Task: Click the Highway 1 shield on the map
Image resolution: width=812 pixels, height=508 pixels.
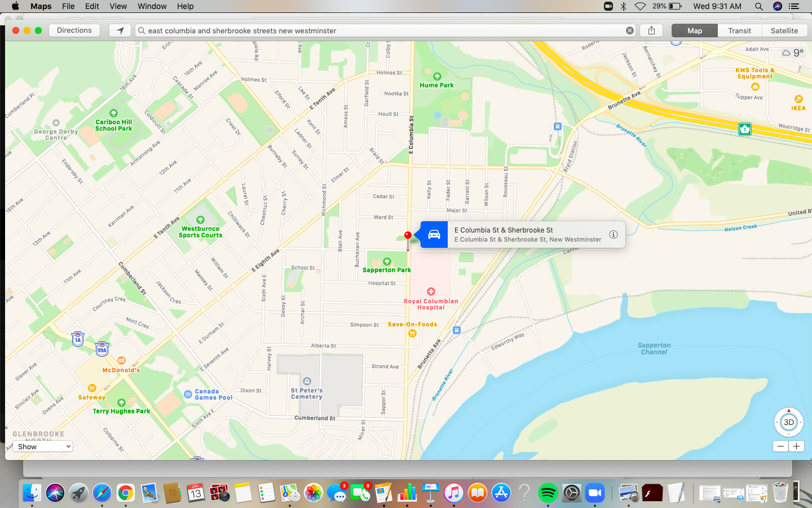Action: point(745,129)
